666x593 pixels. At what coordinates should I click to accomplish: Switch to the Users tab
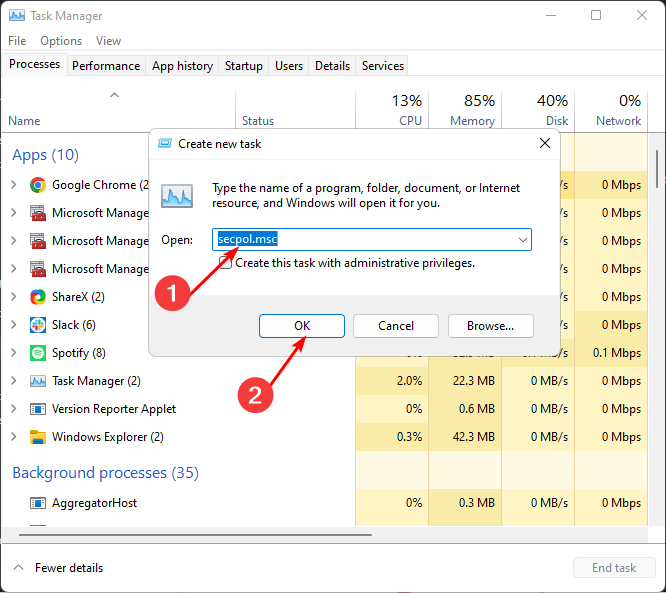tap(289, 66)
